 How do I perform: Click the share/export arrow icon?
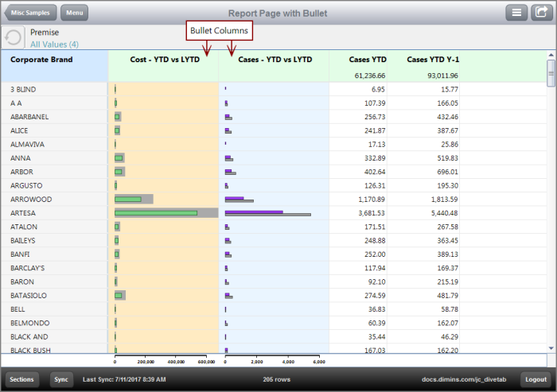pyautogui.click(x=542, y=13)
